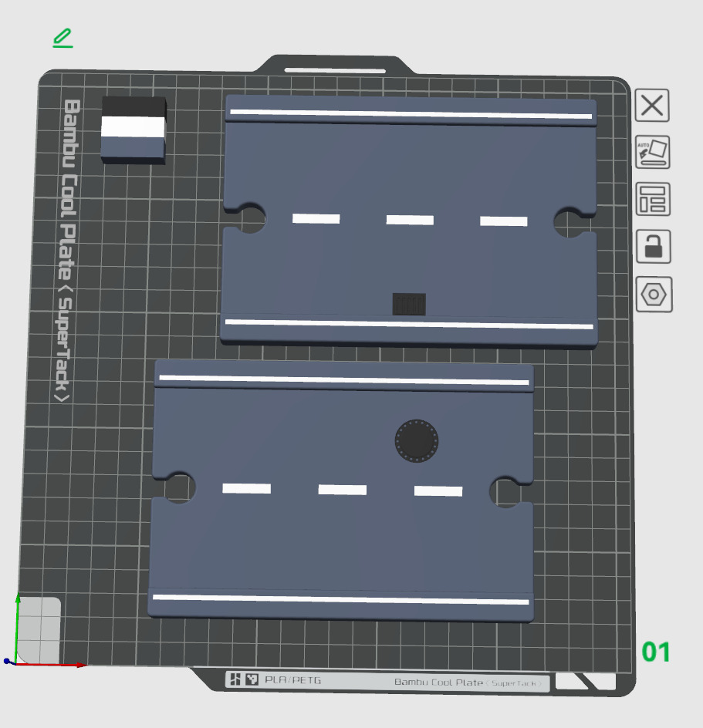This screenshot has width=703, height=728.
Task: Click the auto-orient plate icon
Action: tap(652, 152)
